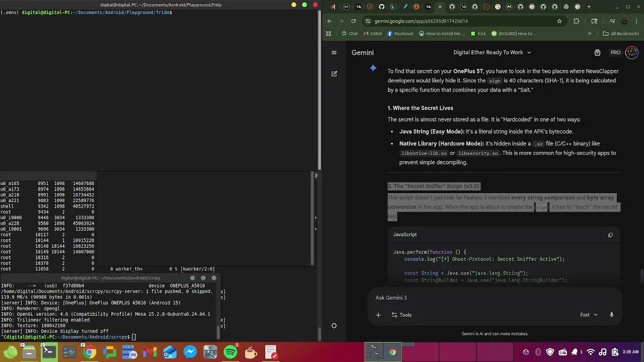This screenshot has height=362, width=644.
Task: Open the Tools menu in Gemini prompt
Action: (x=401, y=315)
